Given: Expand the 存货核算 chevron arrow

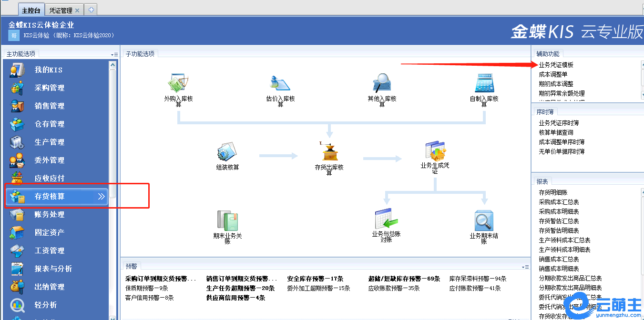Looking at the screenshot, I should (x=101, y=196).
